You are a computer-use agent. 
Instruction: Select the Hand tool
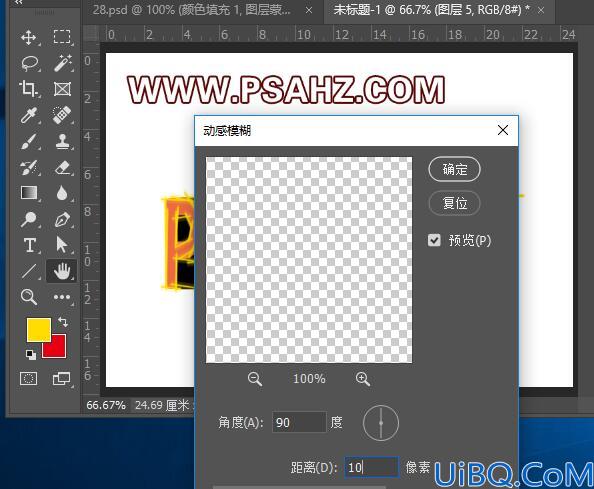(62, 271)
